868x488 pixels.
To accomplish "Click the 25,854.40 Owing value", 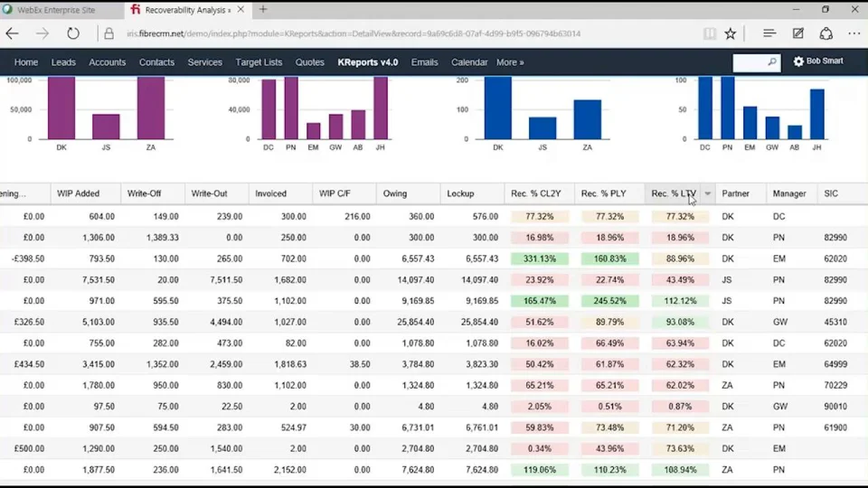I will pyautogui.click(x=415, y=322).
